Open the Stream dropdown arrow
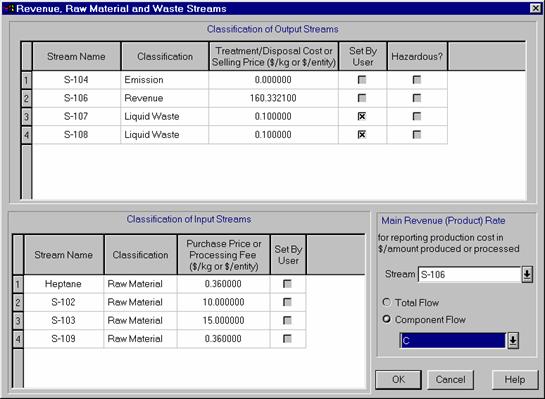The width and height of the screenshot is (545, 399). click(527, 275)
